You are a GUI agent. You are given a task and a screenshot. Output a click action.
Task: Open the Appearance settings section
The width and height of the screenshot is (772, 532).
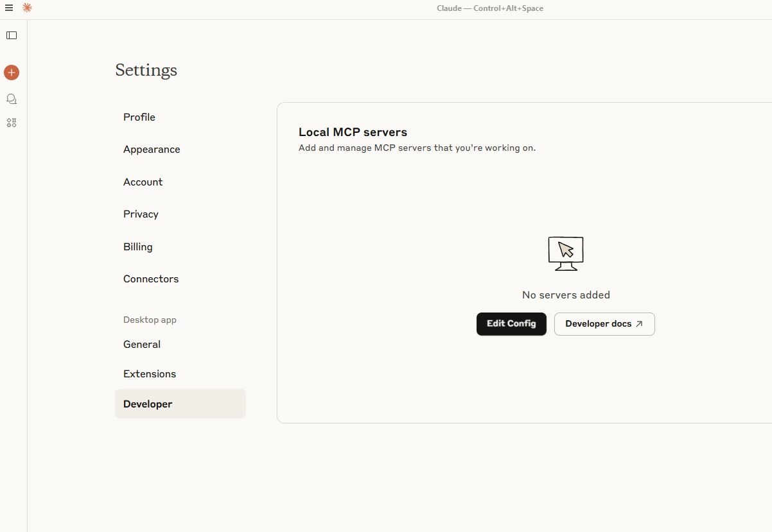coord(152,149)
